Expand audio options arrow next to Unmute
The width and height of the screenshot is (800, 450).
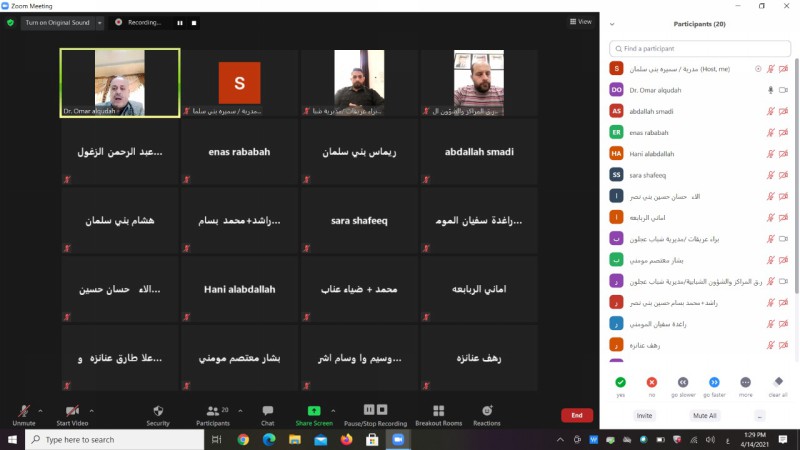(x=41, y=410)
